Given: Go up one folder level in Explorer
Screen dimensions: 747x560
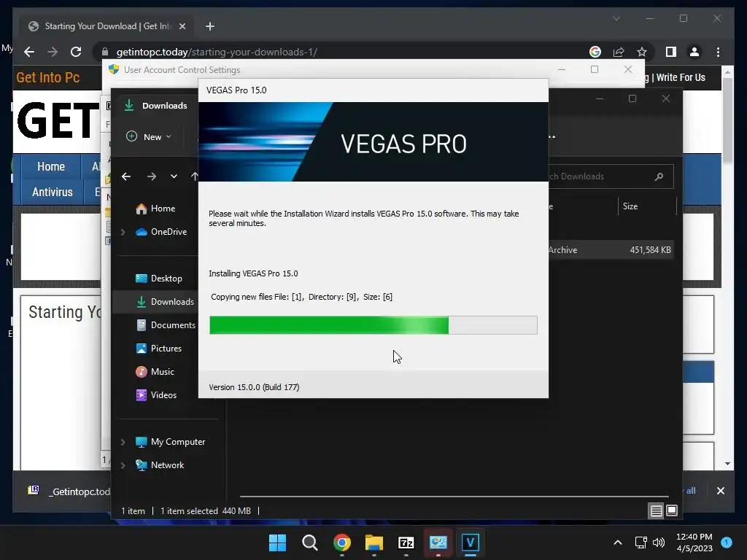Looking at the screenshot, I should (194, 176).
